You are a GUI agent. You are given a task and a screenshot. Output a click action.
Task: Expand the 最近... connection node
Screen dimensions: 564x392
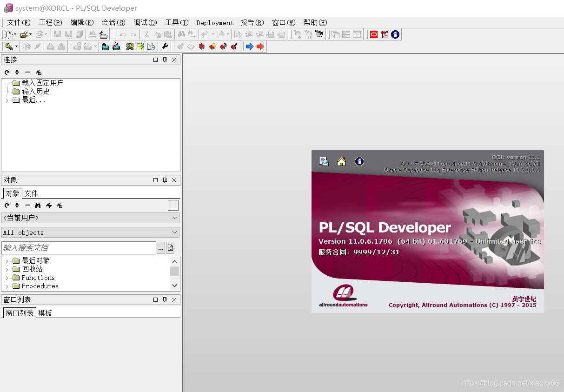7,100
